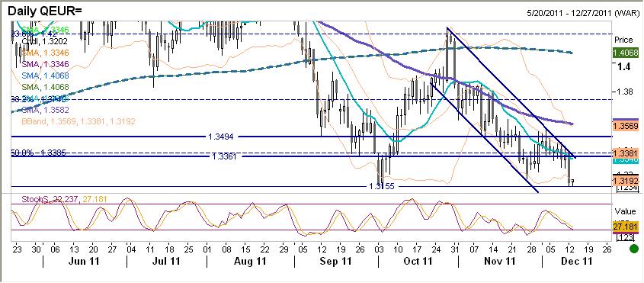Click the '23' date tick on time axis
The height and width of the screenshot is (283, 644).
(17, 249)
